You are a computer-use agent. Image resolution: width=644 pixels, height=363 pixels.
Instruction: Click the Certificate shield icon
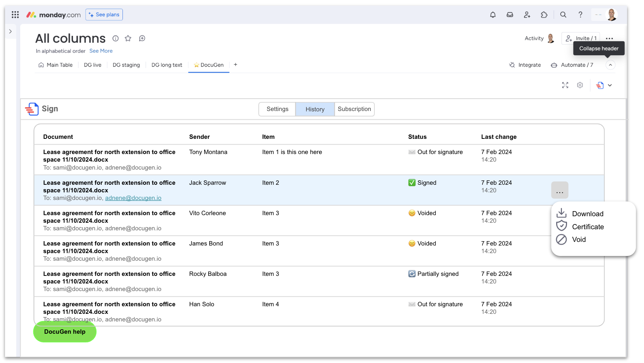(x=561, y=226)
